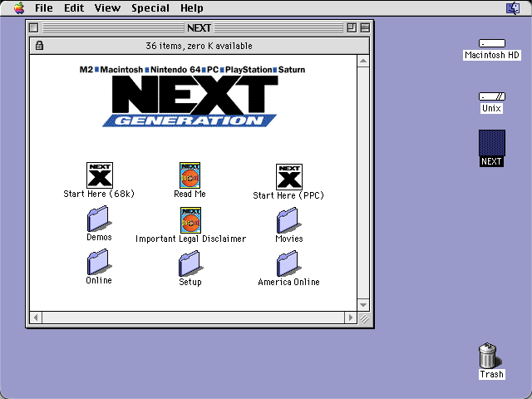Open the Movies folder icon
This screenshot has width=532, height=399.
click(288, 220)
